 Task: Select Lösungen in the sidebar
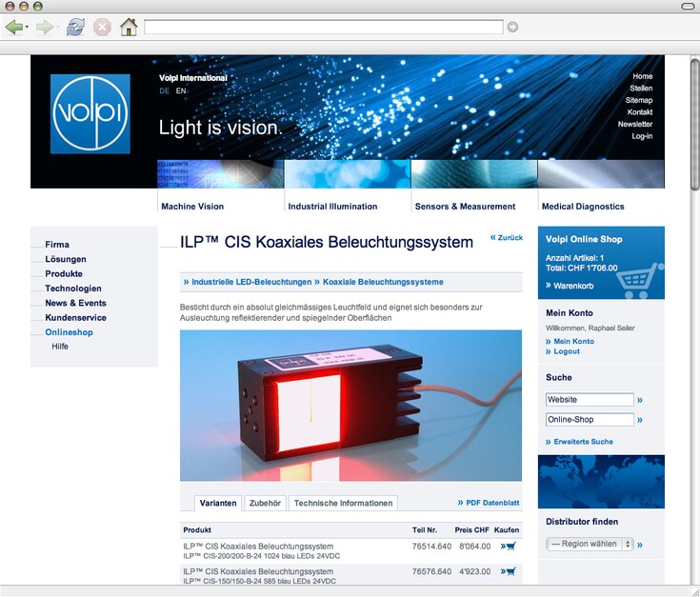click(x=66, y=259)
